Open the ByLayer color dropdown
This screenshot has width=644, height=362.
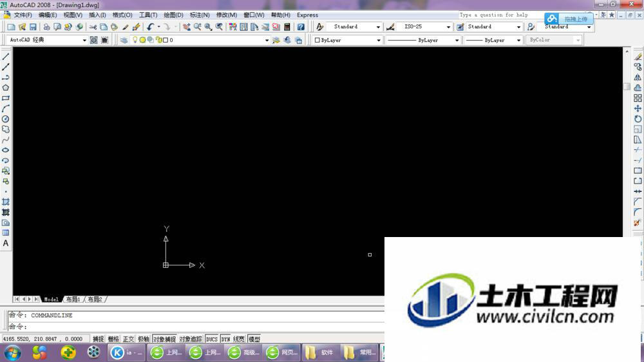tap(378, 41)
